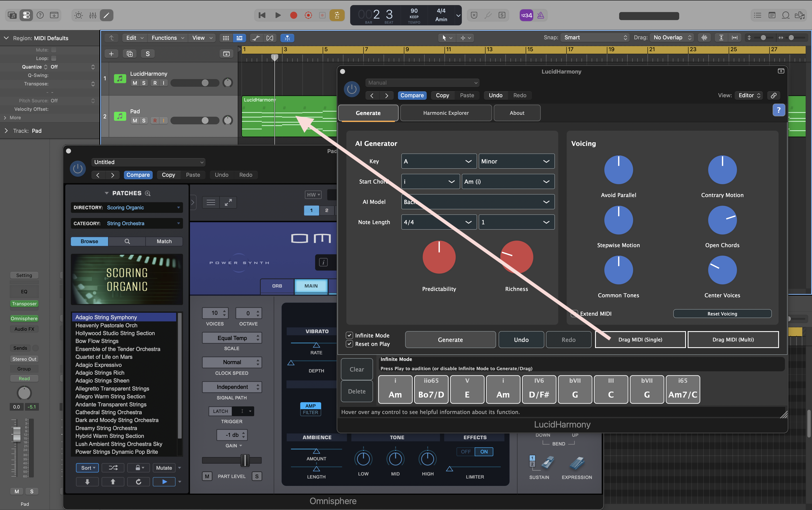Viewport: 812px width, 510px height.
Task: Click the Omnisphere expand view arrows icon
Action: coord(228,202)
